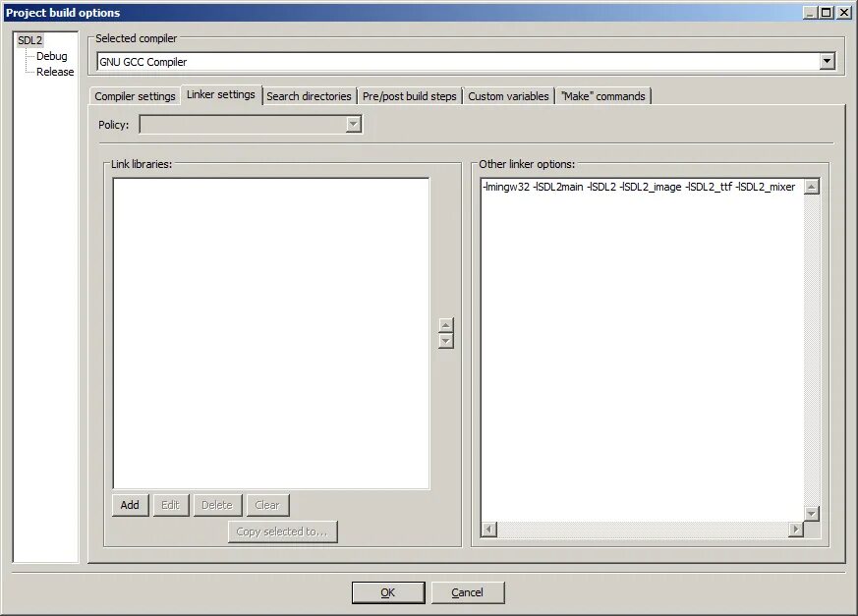Click the -lmingw32 linker option text
The height and width of the screenshot is (616, 858).
click(506, 187)
